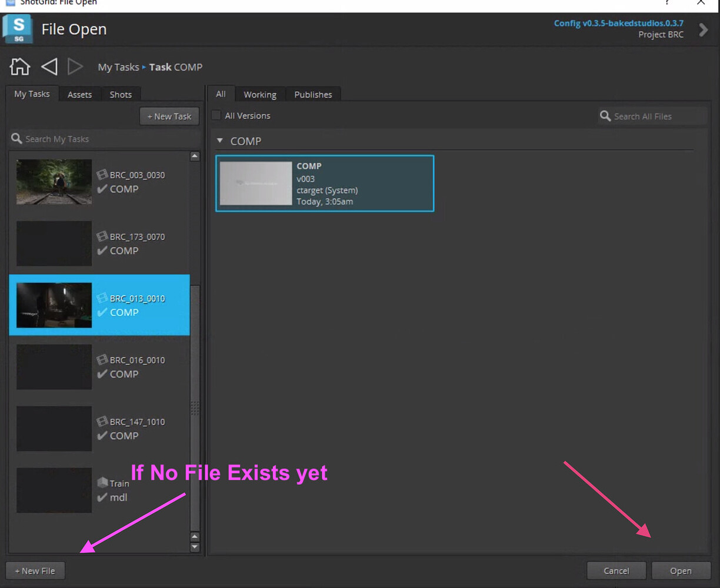Collapse the COMP file group
The image size is (720, 588).
[x=220, y=141]
